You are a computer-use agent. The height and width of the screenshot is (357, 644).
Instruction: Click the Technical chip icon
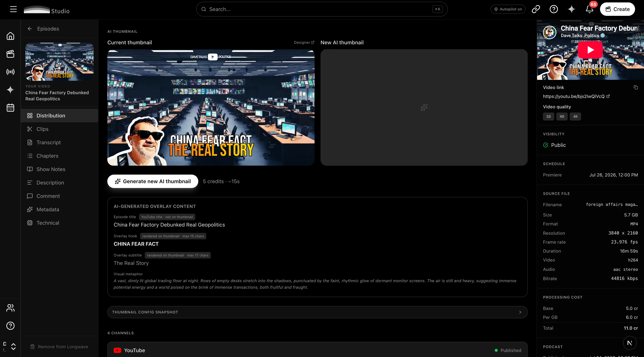(30, 223)
